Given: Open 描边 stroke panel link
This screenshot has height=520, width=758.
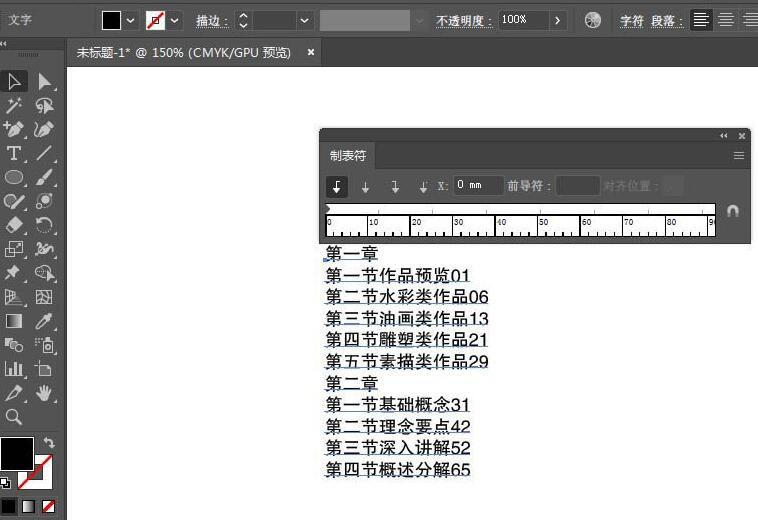Looking at the screenshot, I should [x=211, y=21].
